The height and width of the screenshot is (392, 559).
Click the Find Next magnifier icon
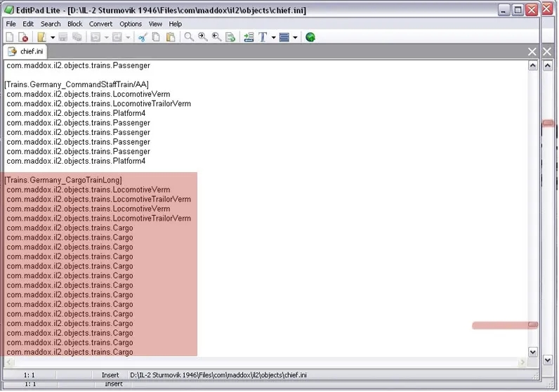(203, 37)
